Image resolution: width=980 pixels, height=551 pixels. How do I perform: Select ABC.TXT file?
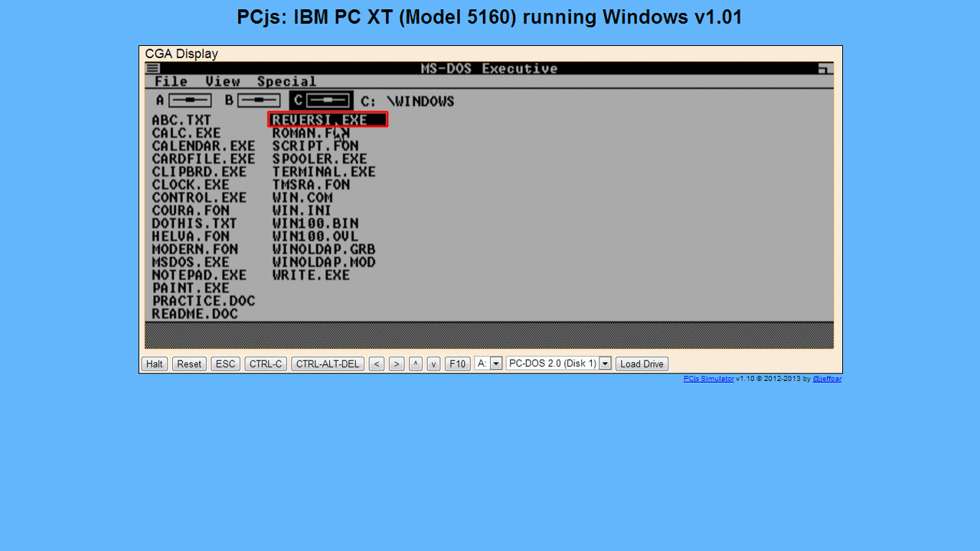pos(181,120)
